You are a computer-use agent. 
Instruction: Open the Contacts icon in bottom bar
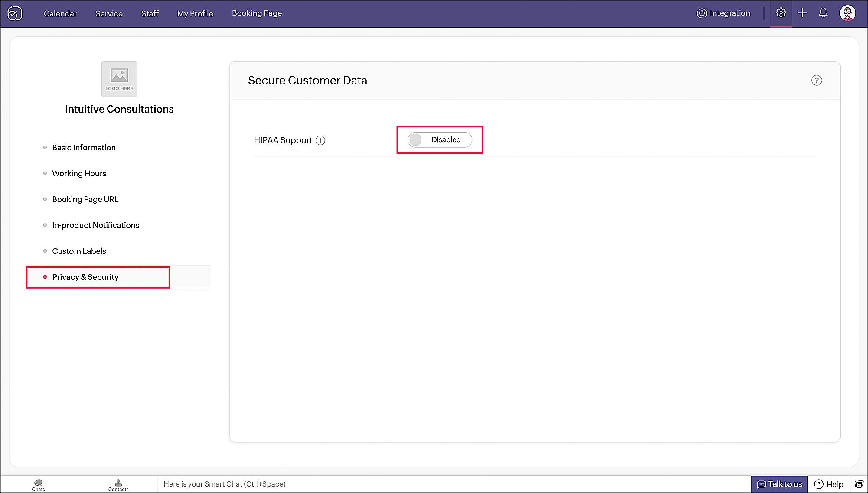(118, 485)
